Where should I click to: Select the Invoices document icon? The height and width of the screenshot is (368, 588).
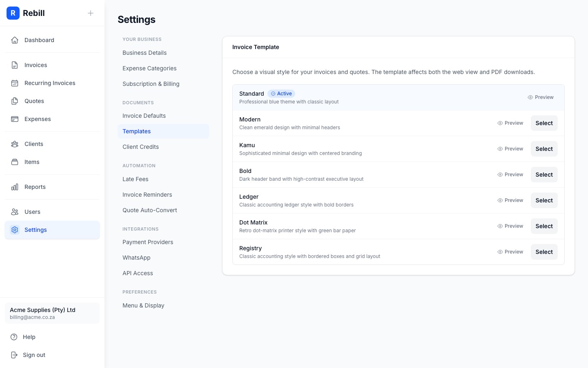point(15,65)
